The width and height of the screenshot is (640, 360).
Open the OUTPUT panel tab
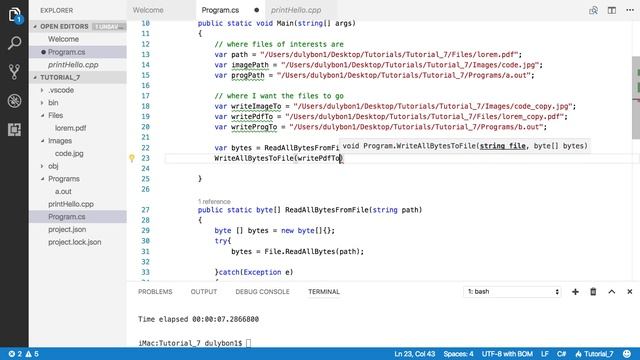[204, 291]
